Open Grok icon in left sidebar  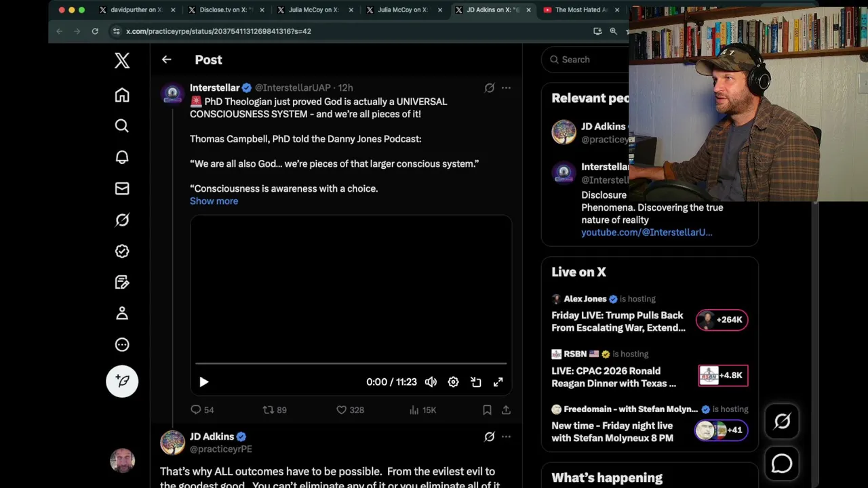(122, 220)
